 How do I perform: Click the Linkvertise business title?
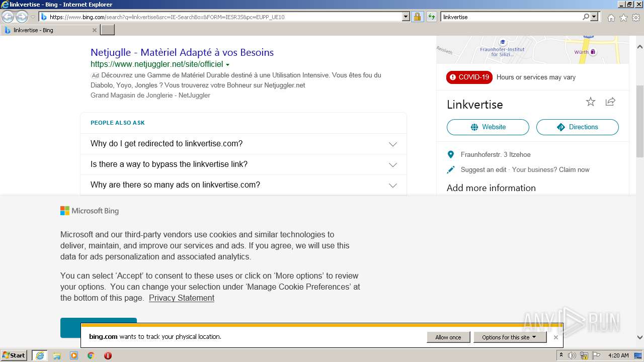(474, 105)
